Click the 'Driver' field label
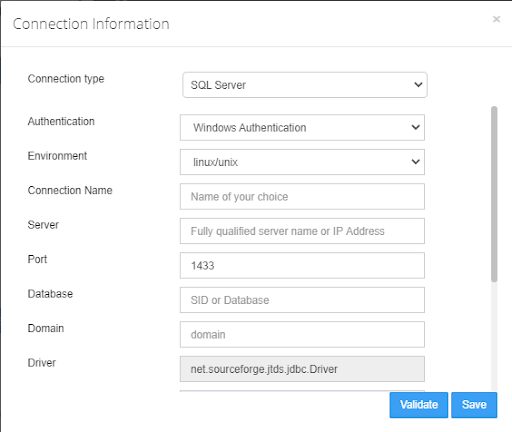Viewport: 512px width, 432px height. (42, 363)
